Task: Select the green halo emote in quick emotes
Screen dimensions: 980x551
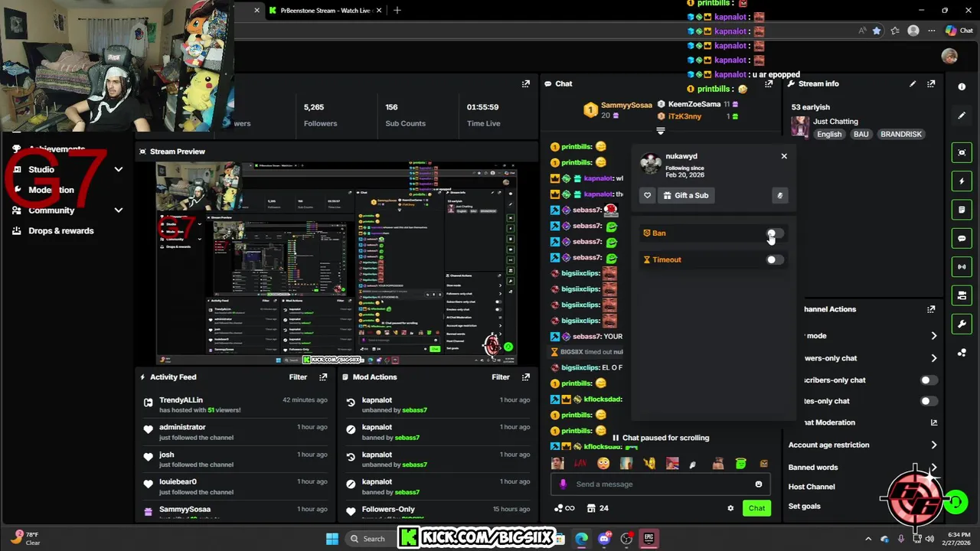Action: 740,463
